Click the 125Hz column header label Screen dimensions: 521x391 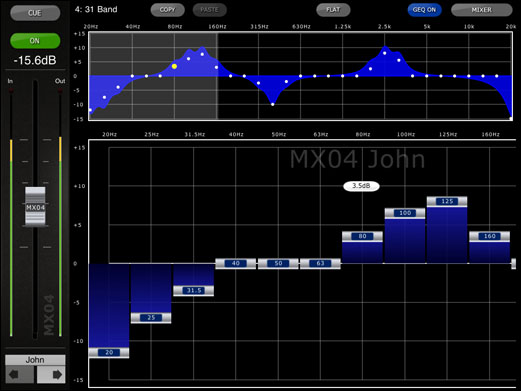(x=448, y=134)
